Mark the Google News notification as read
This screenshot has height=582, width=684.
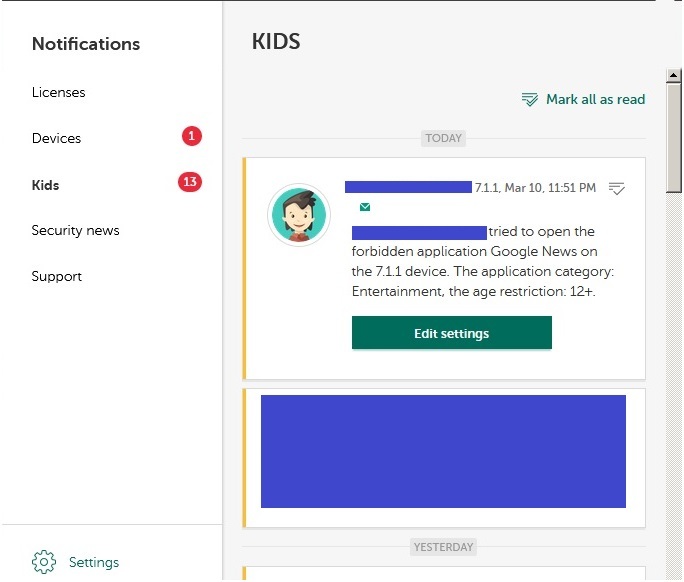click(x=617, y=188)
